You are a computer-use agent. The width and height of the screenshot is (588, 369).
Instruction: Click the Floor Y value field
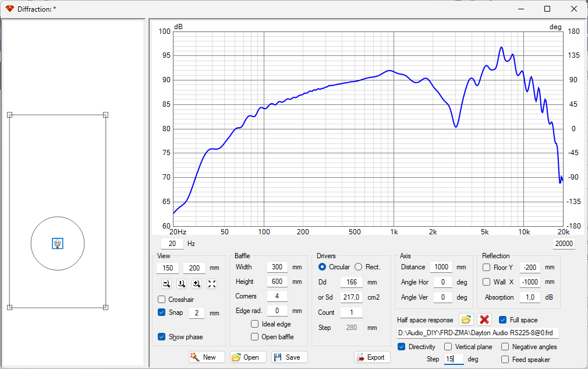(530, 267)
